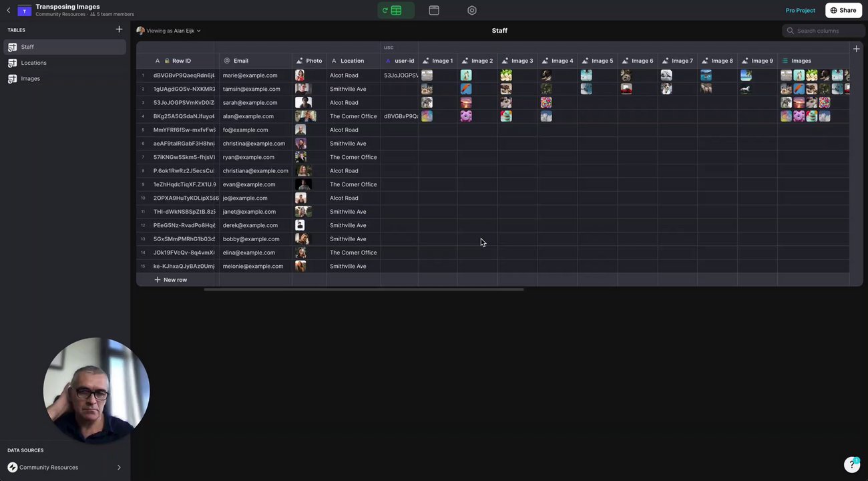Click sarah@example.com email cell
The width and height of the screenshot is (868, 481).
coord(256,103)
